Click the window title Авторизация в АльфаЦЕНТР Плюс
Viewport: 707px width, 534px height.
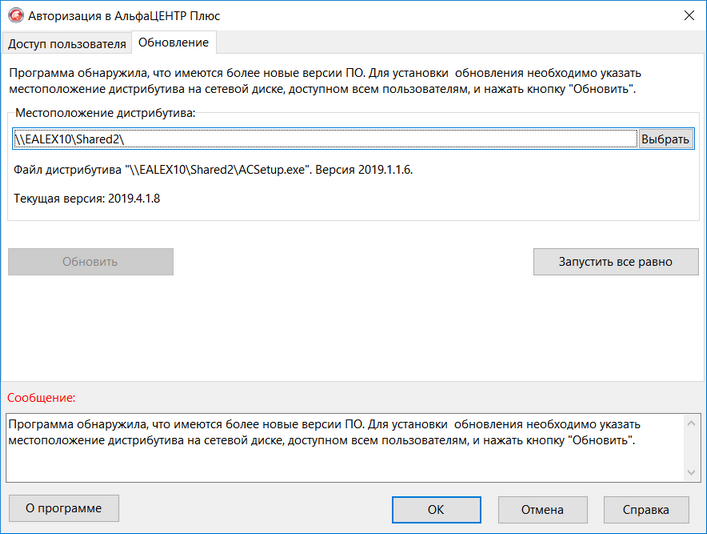124,16
